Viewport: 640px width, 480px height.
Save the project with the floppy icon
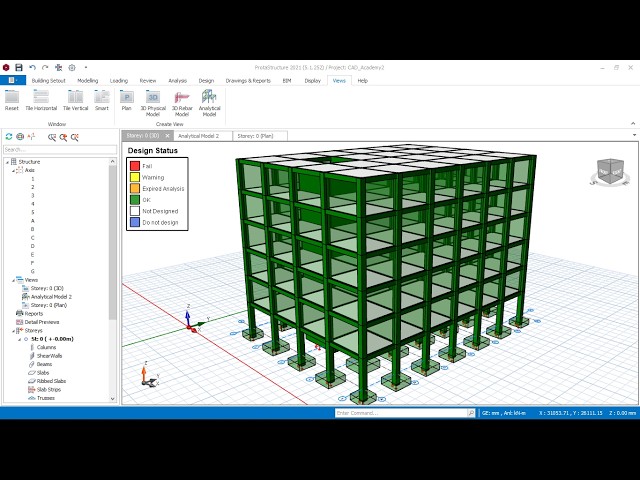tap(19, 67)
